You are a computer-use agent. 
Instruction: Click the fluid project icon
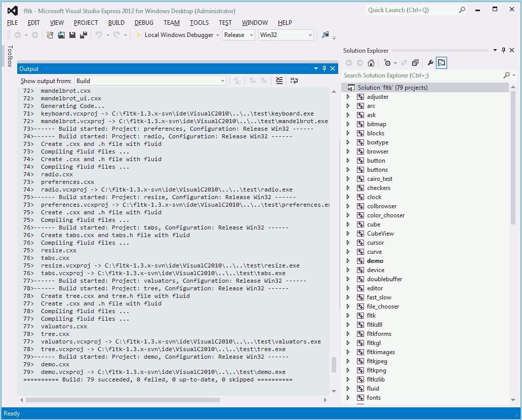(360, 389)
